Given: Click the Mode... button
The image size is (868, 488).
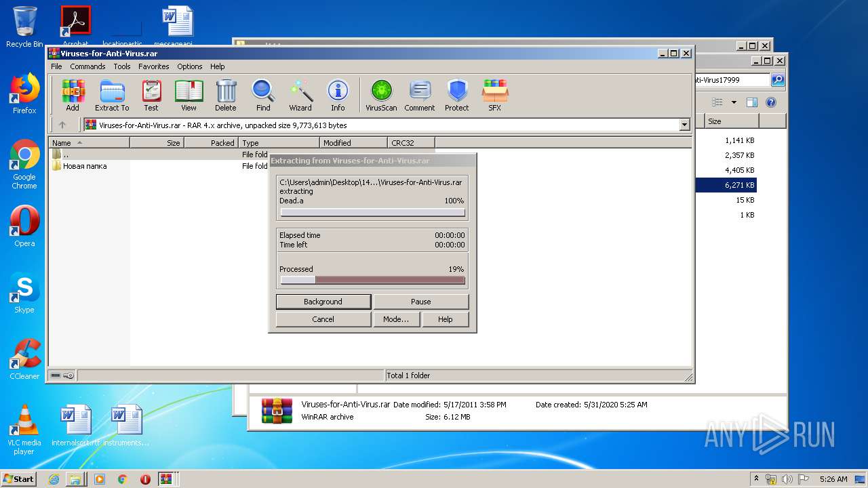Looking at the screenshot, I should (396, 319).
